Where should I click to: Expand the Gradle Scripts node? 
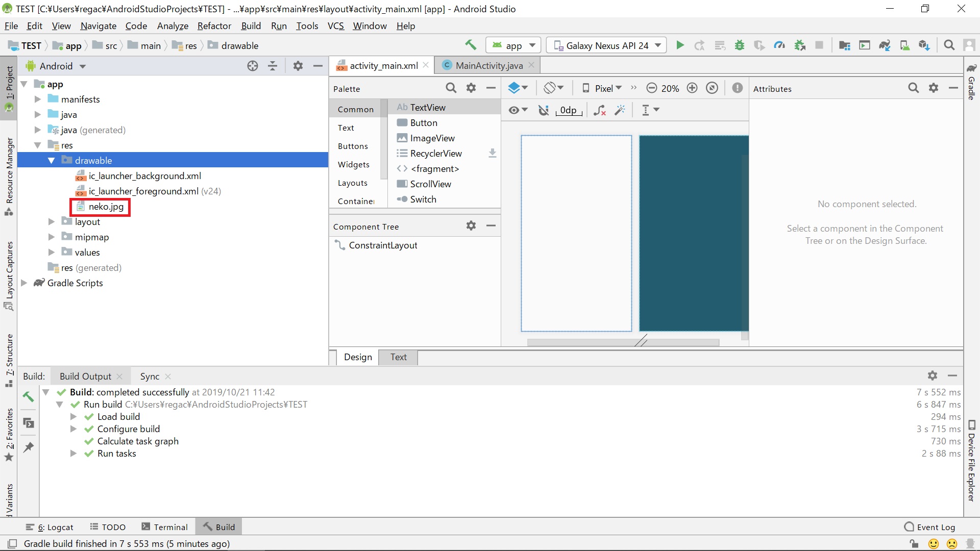[x=24, y=283]
